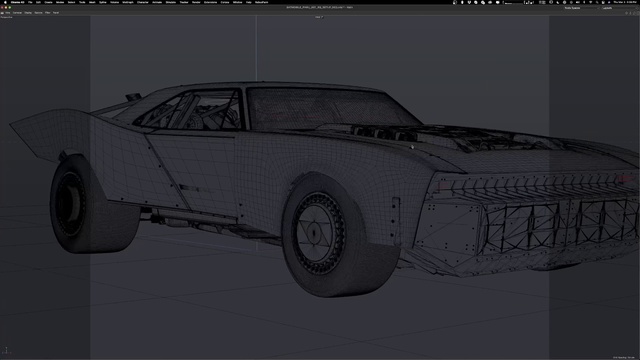
Task: Open the Select menu
Action: (71, 2)
